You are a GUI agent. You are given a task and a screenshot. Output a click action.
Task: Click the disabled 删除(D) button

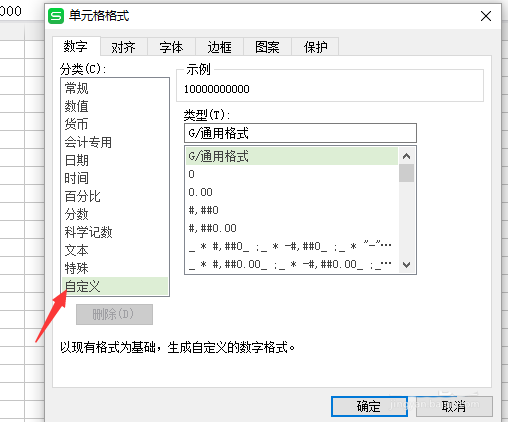[x=114, y=314]
